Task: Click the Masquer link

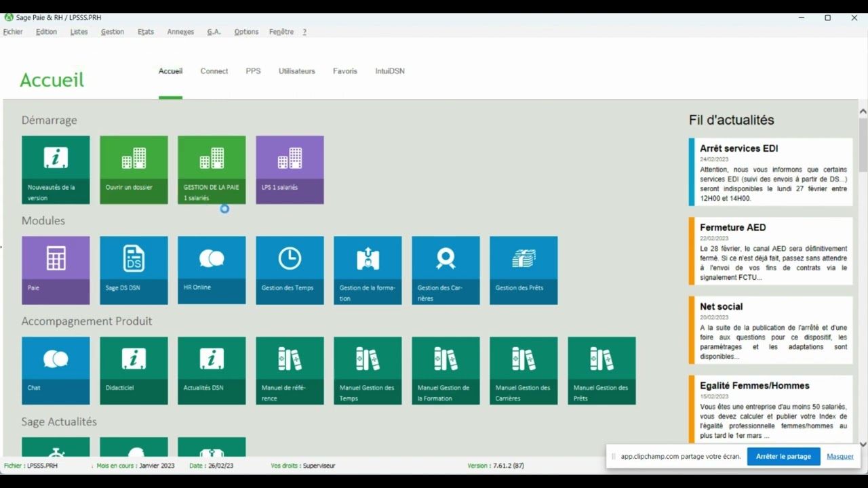Action: pyautogui.click(x=840, y=456)
